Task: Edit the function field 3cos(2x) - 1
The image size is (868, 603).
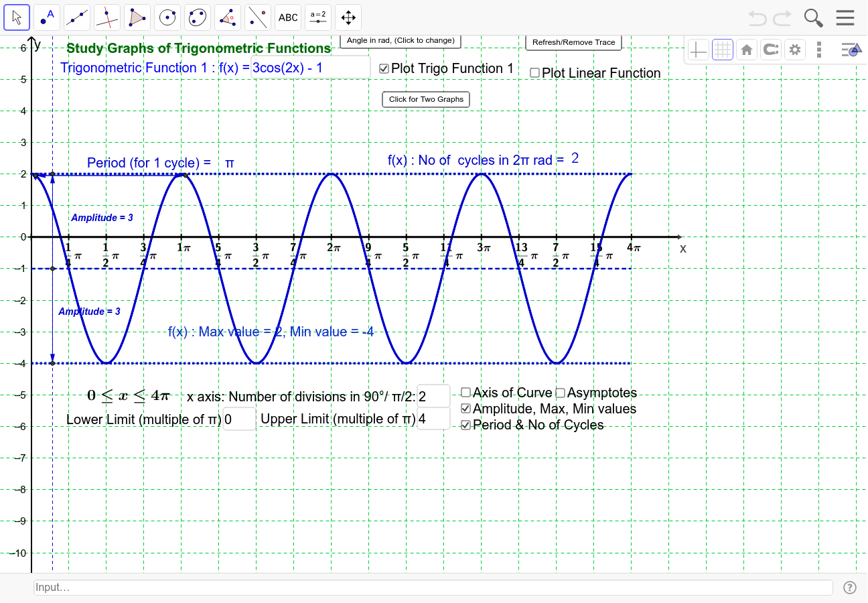Action: [x=311, y=67]
